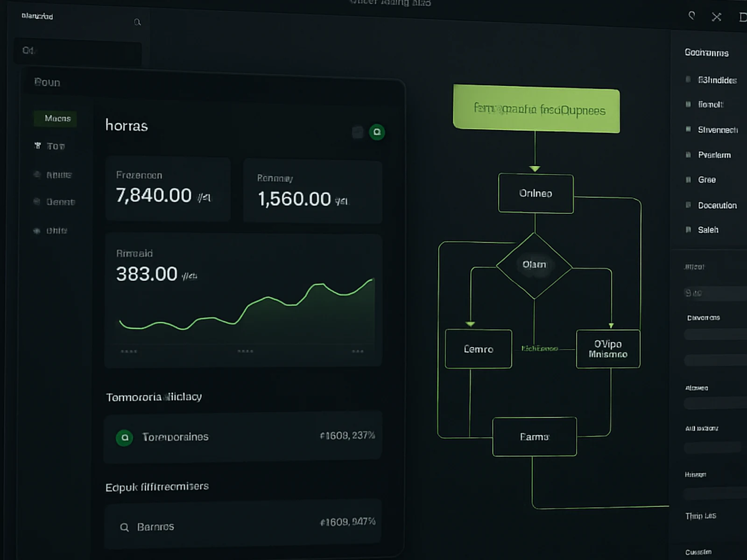Select the Ojam diamond decision node

pyautogui.click(x=534, y=265)
